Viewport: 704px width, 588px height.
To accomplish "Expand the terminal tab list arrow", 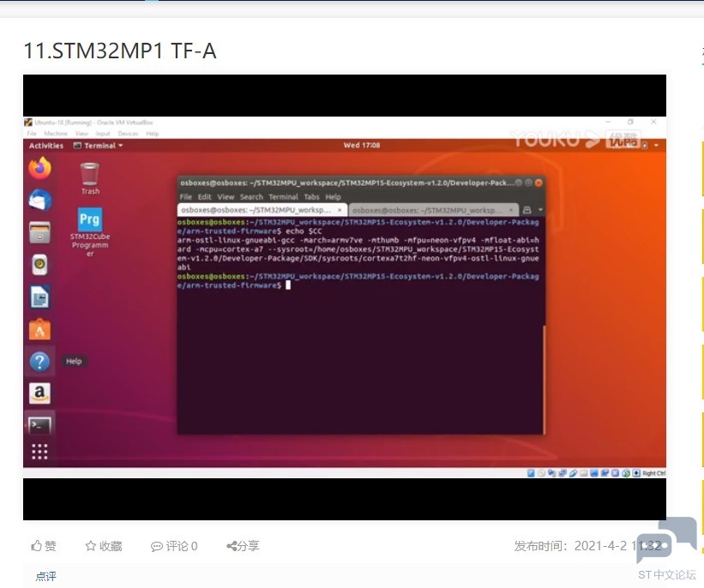I will coord(540,210).
